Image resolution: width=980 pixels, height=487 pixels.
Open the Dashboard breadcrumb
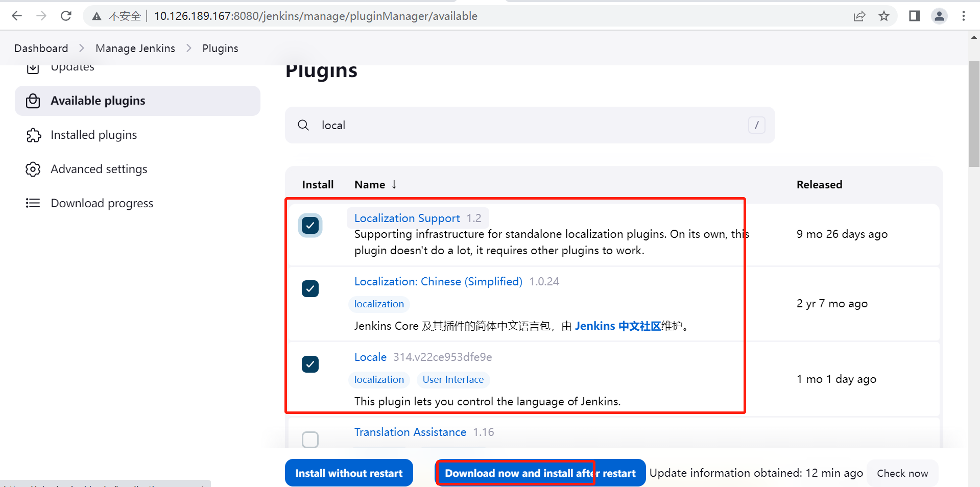(x=41, y=48)
